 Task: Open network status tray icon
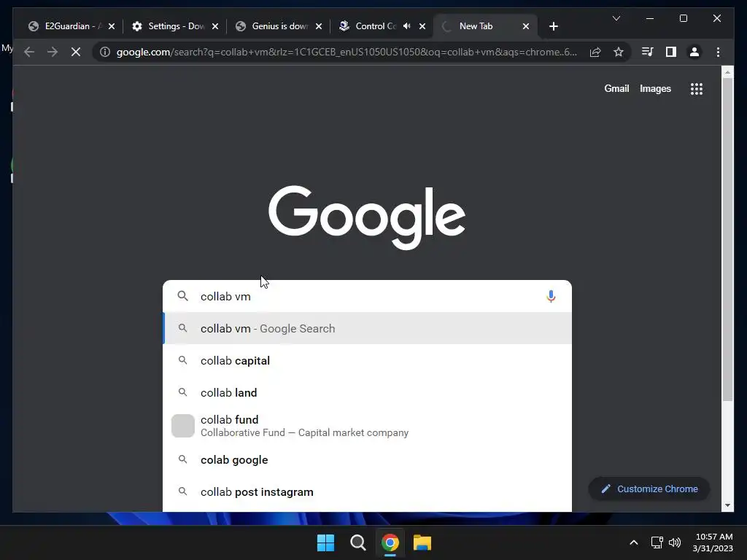click(x=657, y=542)
